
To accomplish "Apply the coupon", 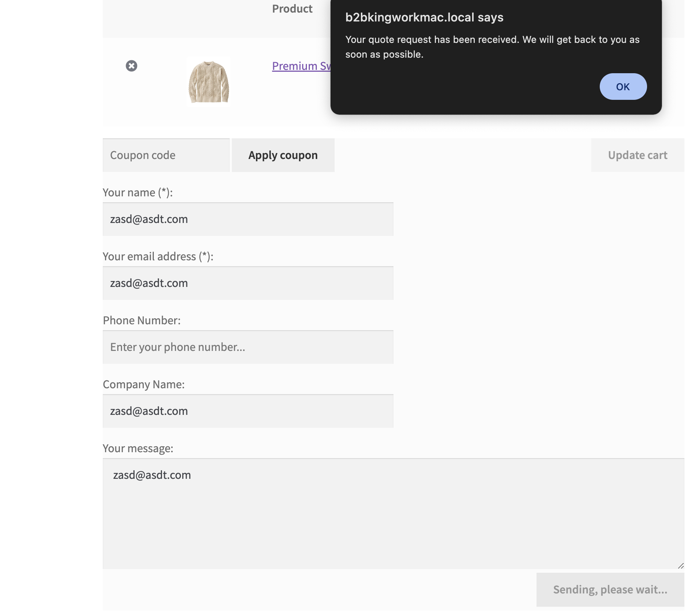I will [283, 155].
